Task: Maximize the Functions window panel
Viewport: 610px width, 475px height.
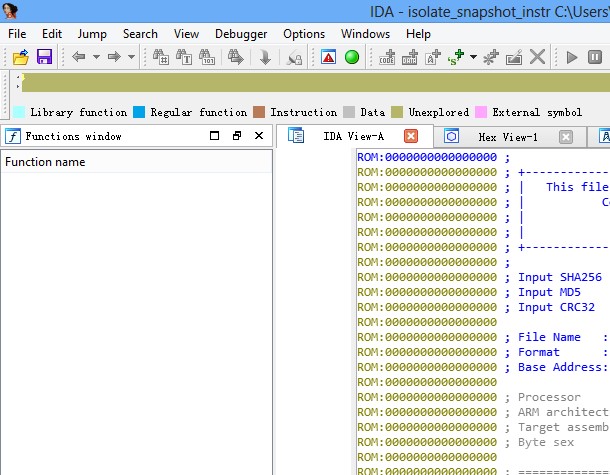Action: point(214,135)
